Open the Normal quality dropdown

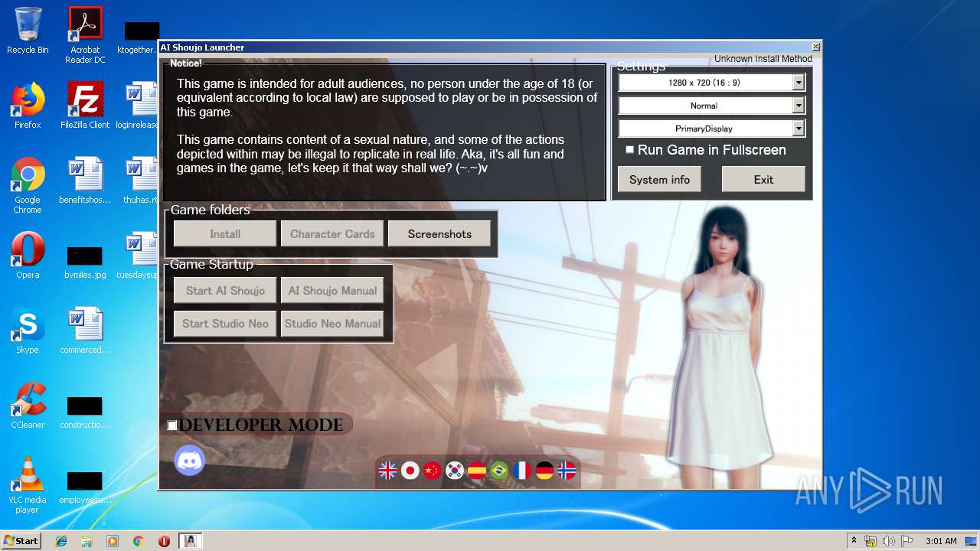[x=711, y=106]
